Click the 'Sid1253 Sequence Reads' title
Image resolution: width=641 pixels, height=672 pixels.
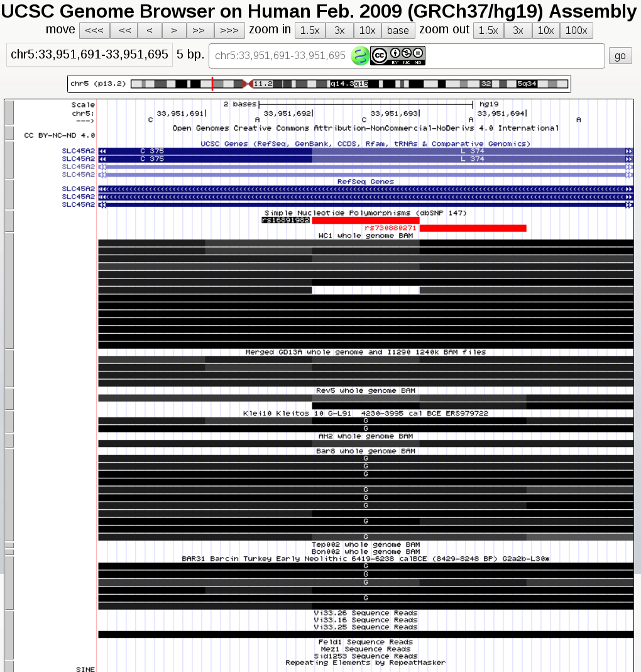click(366, 656)
